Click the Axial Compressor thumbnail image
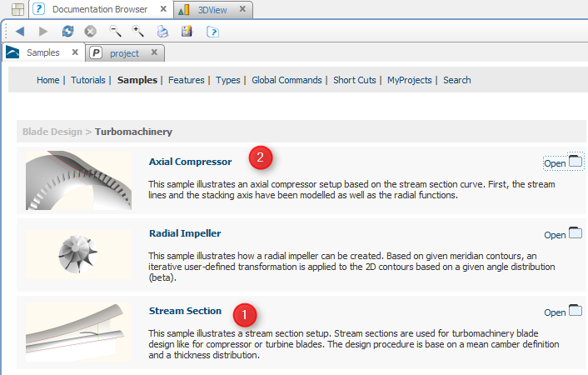This screenshot has height=375, width=588. (x=78, y=180)
